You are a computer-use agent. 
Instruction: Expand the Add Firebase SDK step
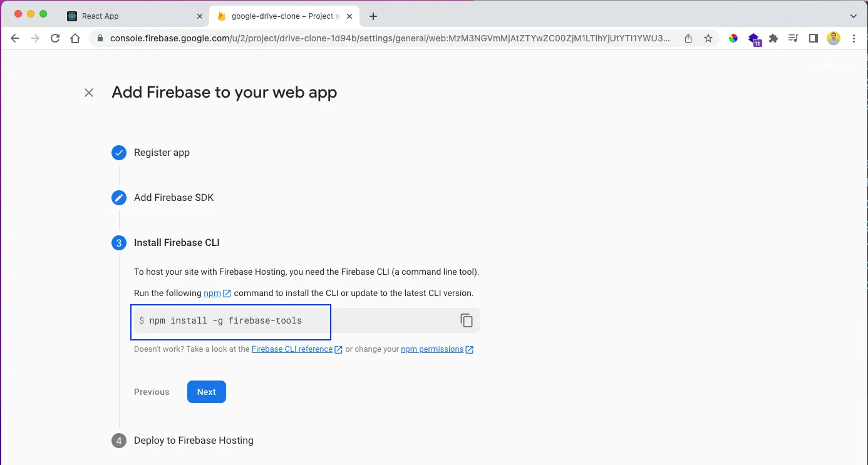(173, 198)
